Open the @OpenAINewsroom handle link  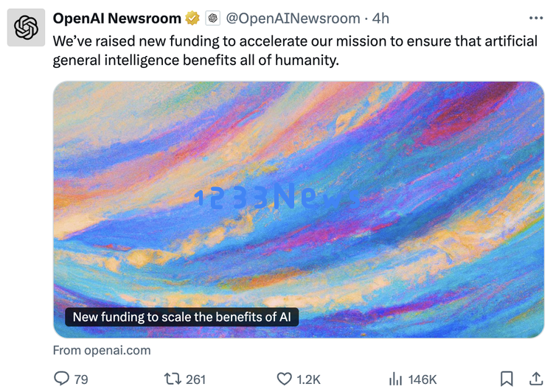click(x=293, y=18)
